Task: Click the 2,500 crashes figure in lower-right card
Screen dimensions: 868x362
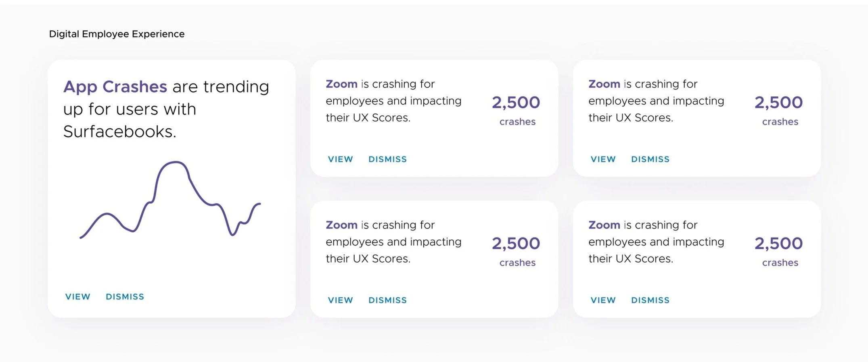Action: [x=778, y=244]
